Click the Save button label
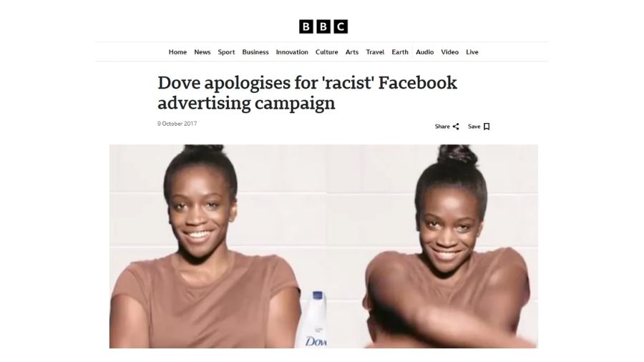 (474, 127)
